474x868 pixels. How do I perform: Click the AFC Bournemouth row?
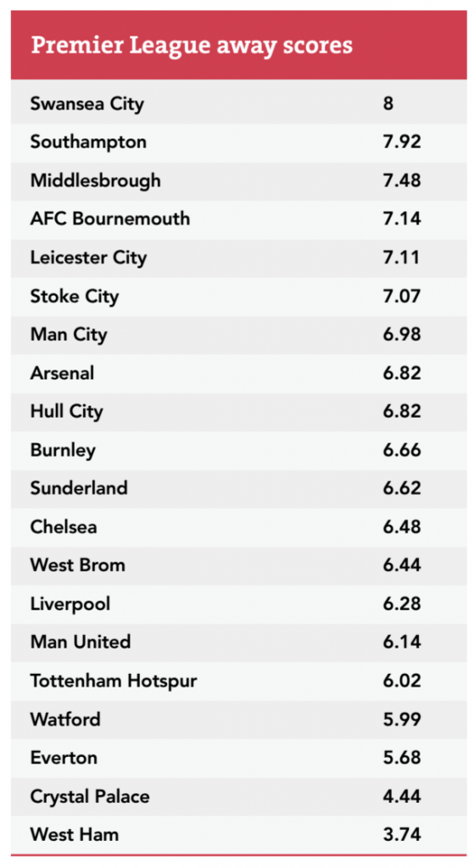point(238,220)
